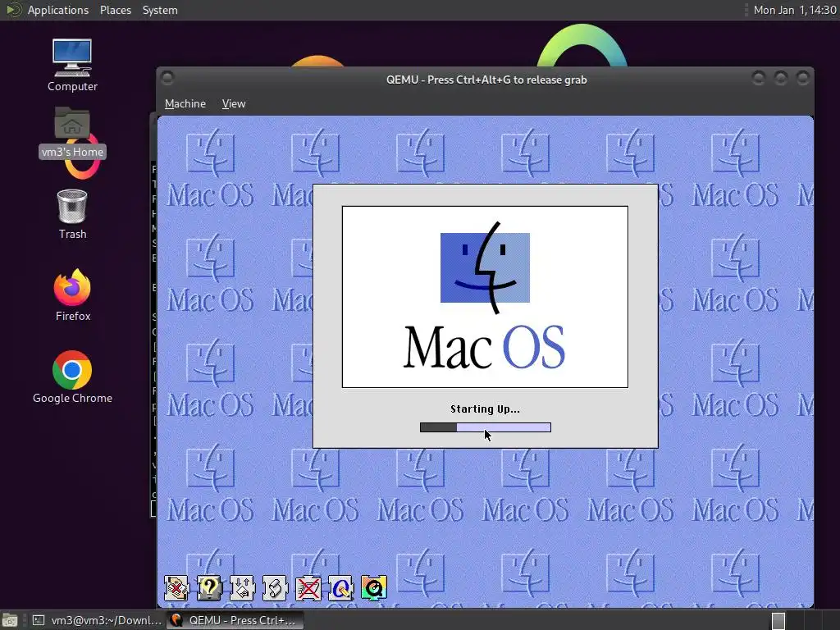
Task: Open the System menu
Action: (160, 10)
